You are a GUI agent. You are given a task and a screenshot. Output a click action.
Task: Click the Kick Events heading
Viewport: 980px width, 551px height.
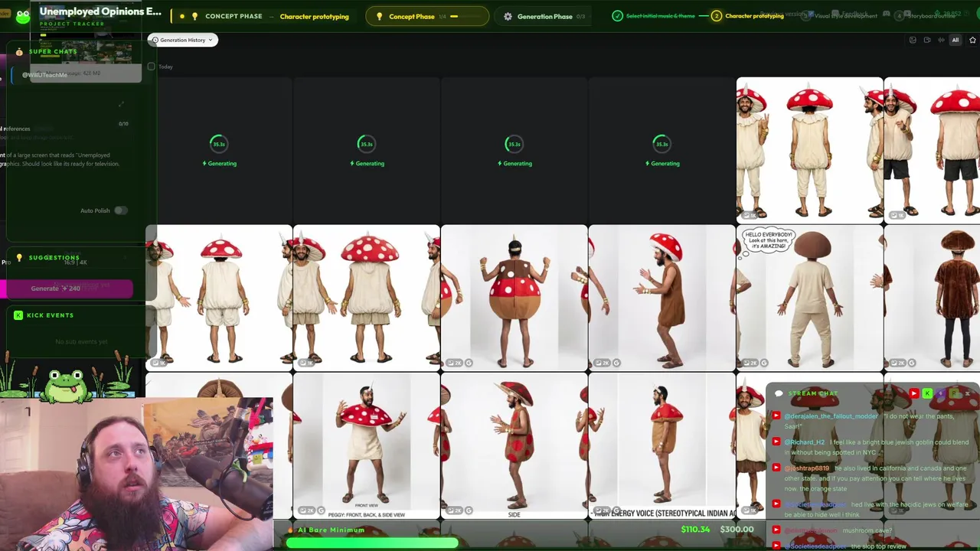pyautogui.click(x=50, y=315)
